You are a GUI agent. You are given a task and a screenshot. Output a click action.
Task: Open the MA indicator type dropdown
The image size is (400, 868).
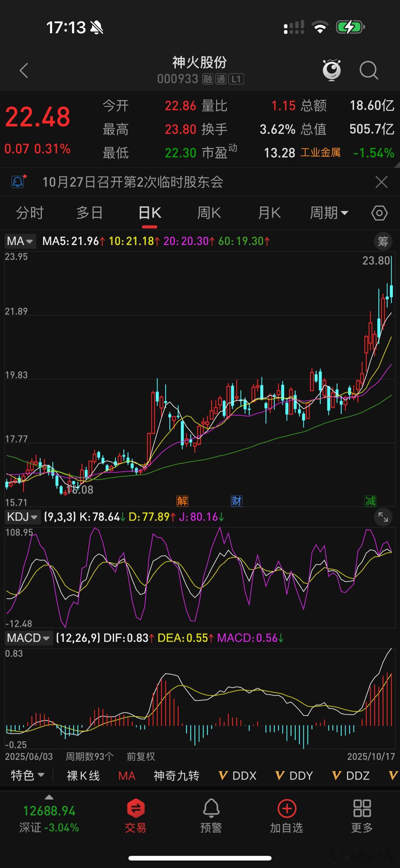(x=20, y=241)
